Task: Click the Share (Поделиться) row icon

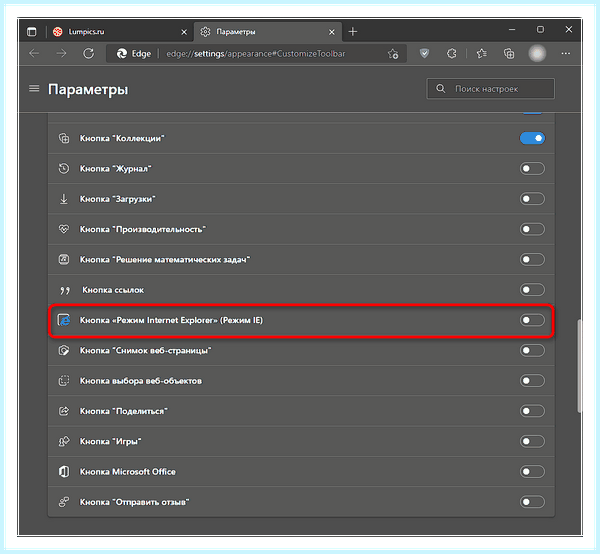Action: click(64, 411)
